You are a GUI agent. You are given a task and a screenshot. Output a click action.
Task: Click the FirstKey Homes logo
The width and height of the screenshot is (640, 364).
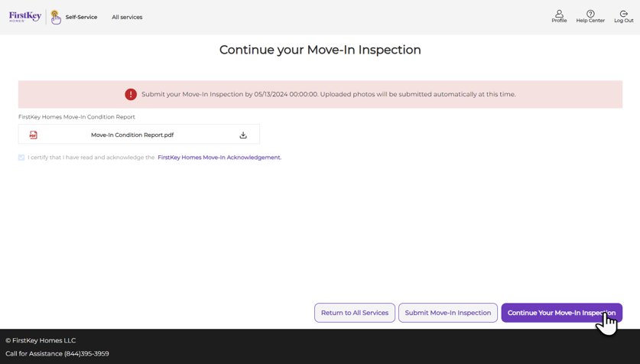click(x=25, y=17)
